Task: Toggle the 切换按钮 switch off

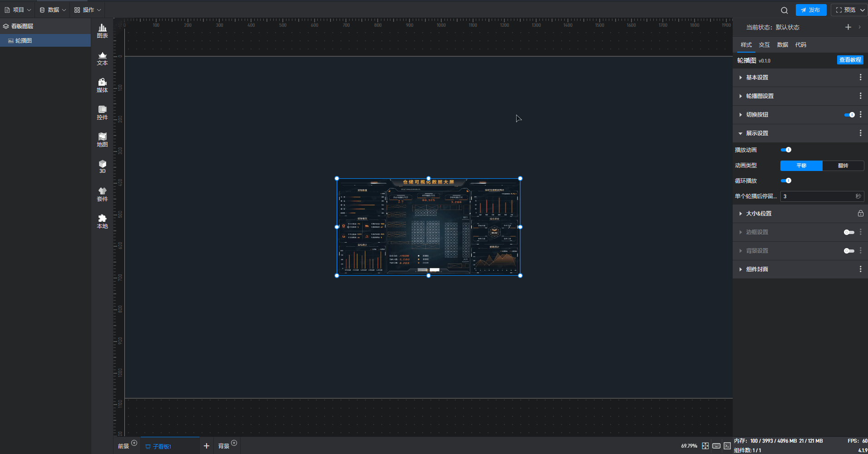Action: (x=849, y=115)
